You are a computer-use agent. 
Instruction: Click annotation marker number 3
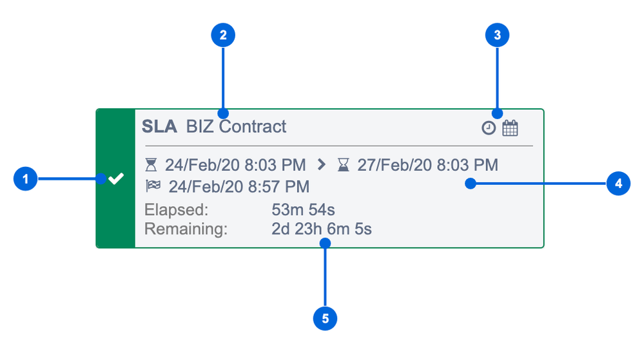[497, 35]
